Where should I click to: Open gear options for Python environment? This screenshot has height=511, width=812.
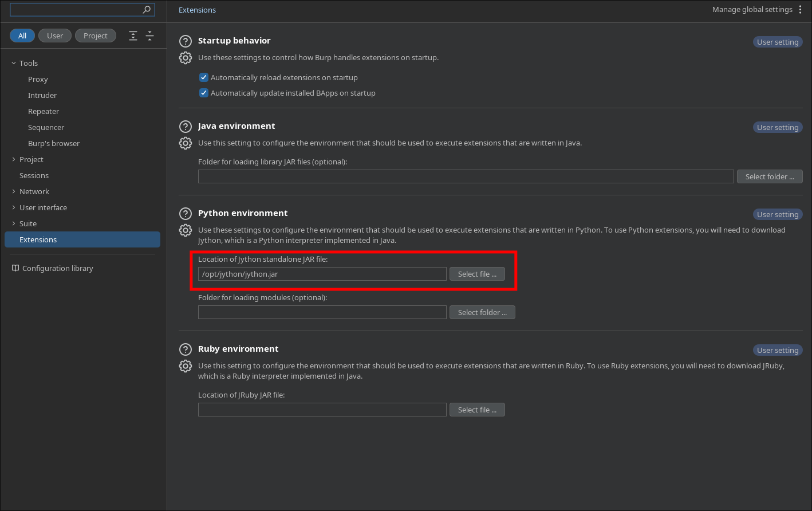186,230
